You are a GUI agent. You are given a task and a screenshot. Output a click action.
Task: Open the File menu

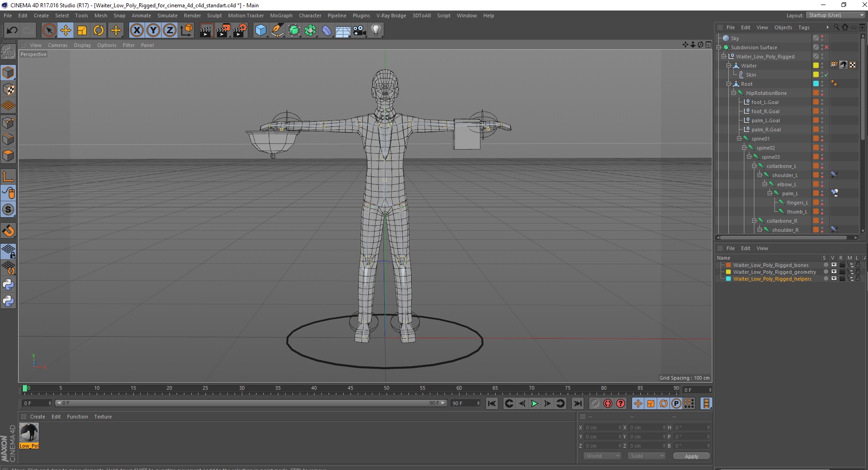(x=8, y=16)
